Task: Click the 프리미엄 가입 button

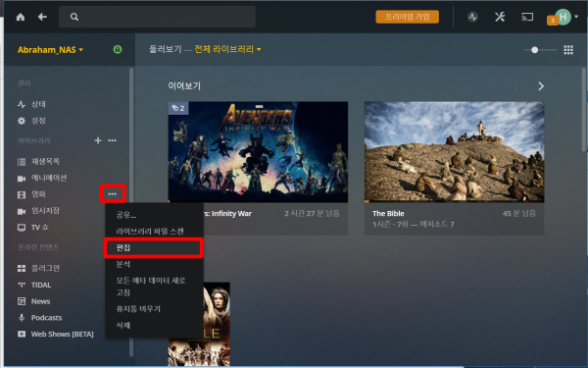Action: (x=408, y=17)
